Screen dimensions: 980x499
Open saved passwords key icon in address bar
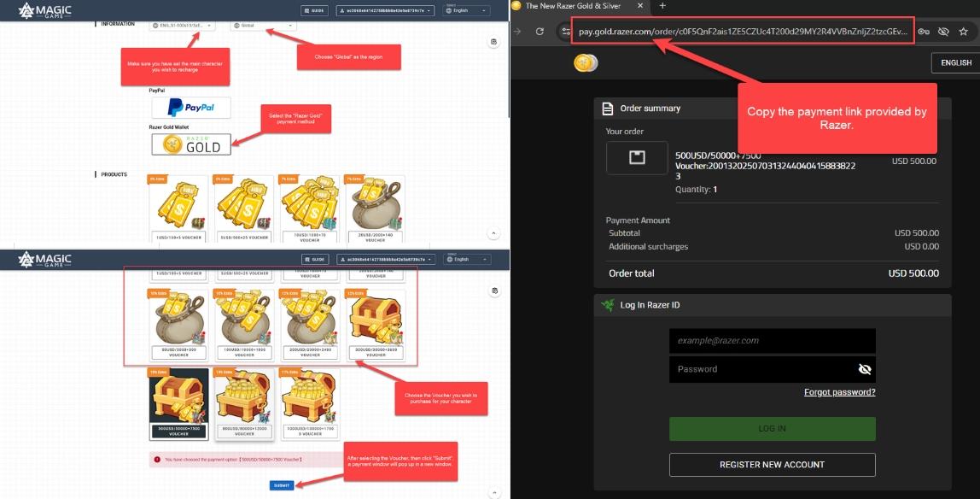pos(923,32)
